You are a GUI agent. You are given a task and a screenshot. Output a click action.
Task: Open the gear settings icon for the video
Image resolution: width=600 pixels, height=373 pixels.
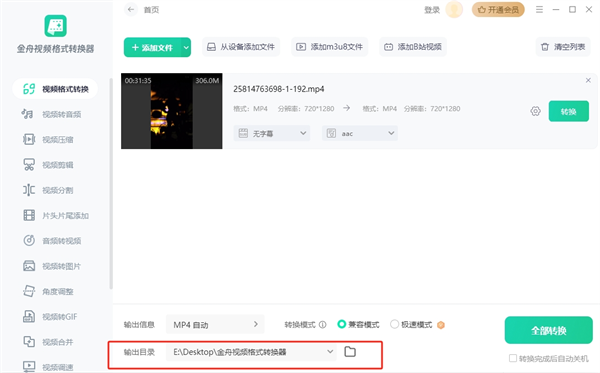point(535,111)
